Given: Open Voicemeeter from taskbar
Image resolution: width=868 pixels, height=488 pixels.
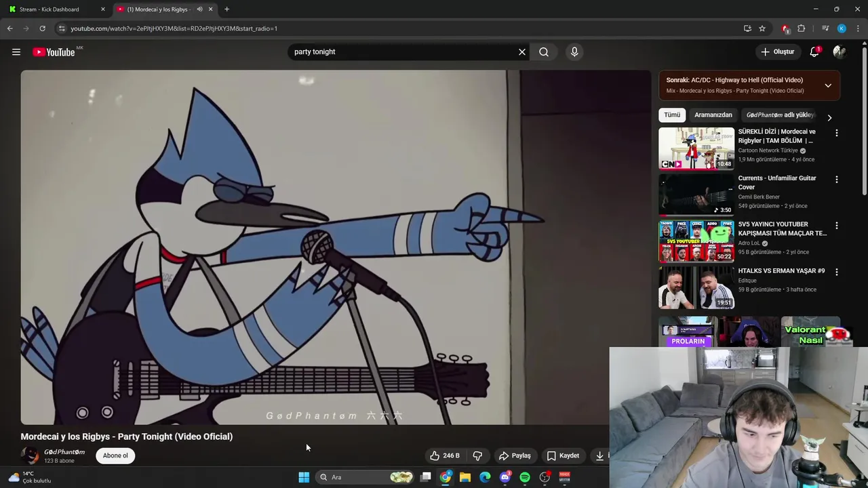Looking at the screenshot, I should click(564, 477).
